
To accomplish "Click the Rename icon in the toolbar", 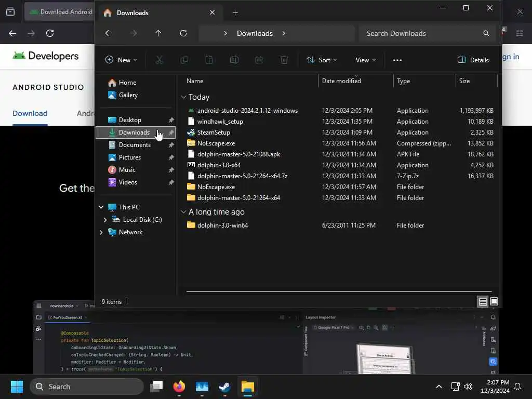I will click(234, 60).
